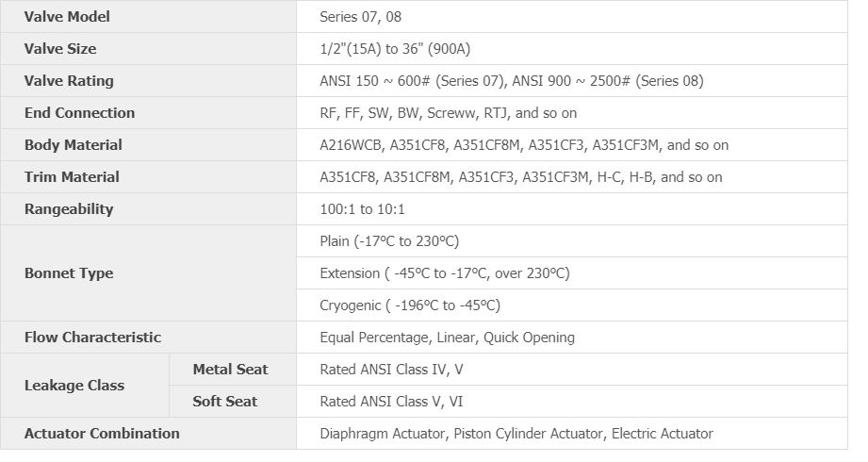Click the End Connection label
The height and width of the screenshot is (462, 868).
click(x=79, y=113)
